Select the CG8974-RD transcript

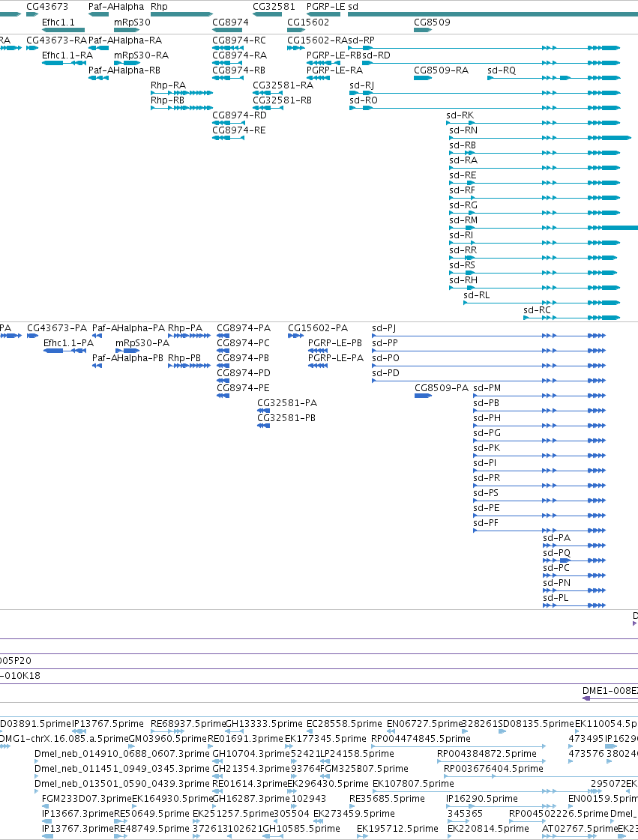(x=229, y=123)
